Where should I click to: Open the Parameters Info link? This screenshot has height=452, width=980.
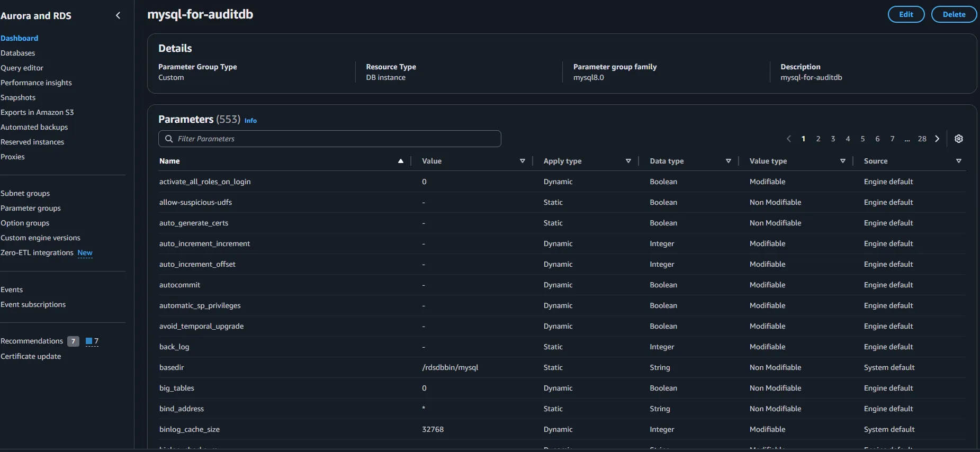250,121
